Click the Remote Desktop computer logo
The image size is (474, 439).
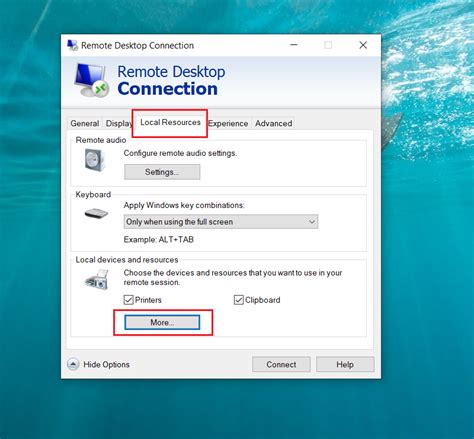(x=91, y=80)
